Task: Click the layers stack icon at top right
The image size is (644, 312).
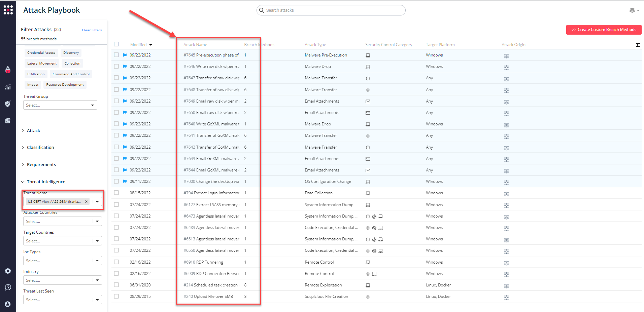Action: (x=632, y=10)
